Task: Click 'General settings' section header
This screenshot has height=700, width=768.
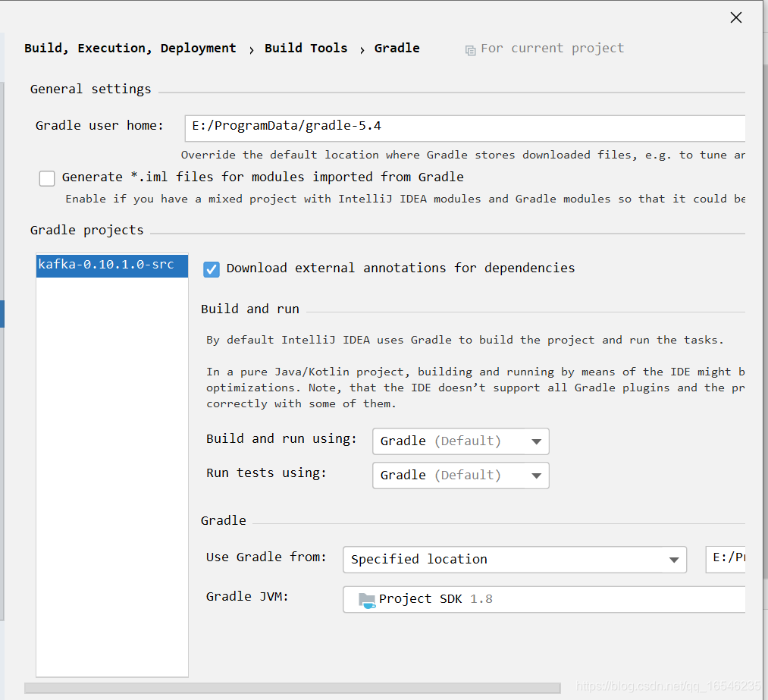Action: click(91, 89)
